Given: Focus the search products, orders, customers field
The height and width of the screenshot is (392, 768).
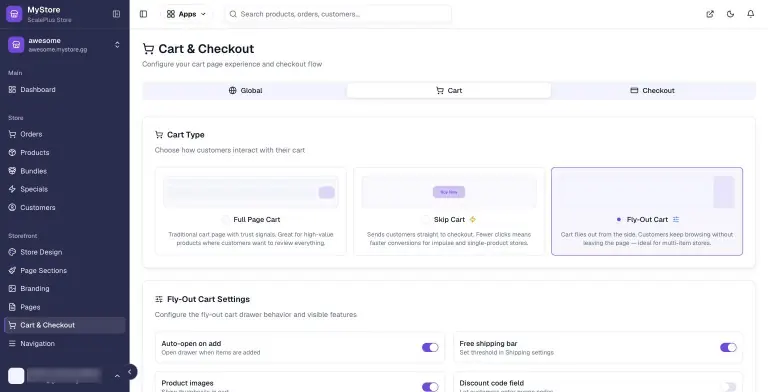Looking at the screenshot, I should 338,14.
